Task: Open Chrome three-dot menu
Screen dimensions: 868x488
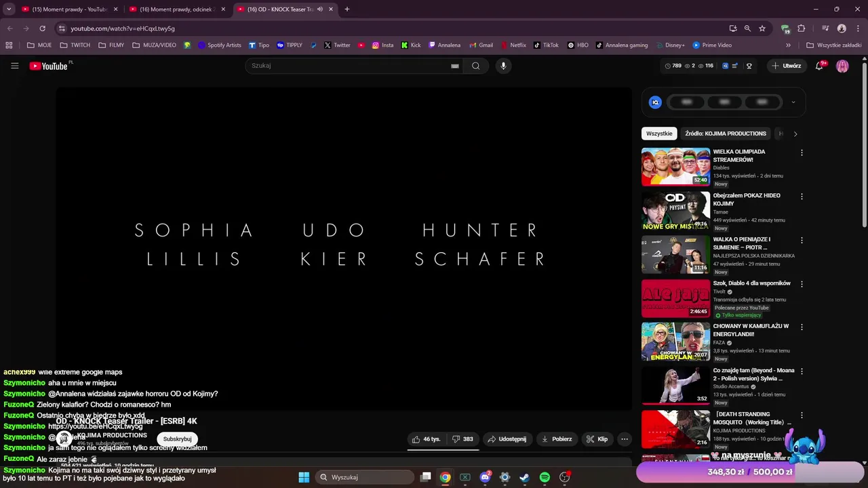Action: click(856, 28)
